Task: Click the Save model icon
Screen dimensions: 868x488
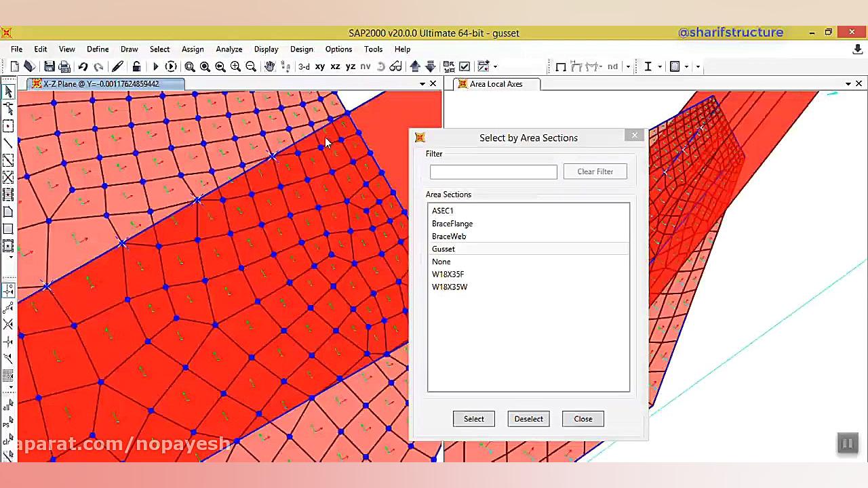Action: point(50,66)
